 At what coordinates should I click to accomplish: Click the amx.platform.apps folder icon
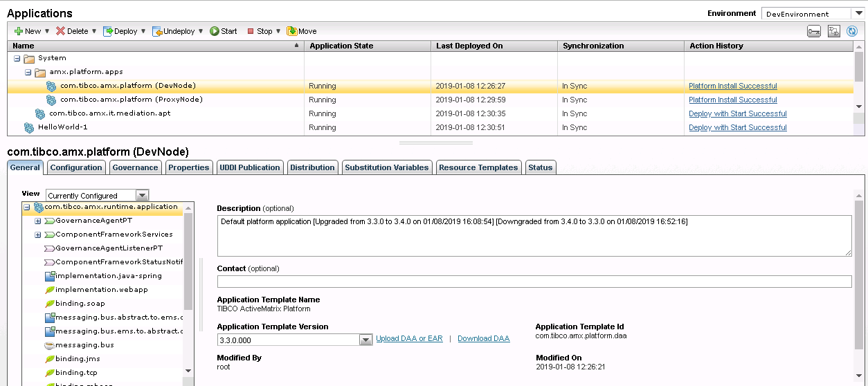[x=40, y=72]
